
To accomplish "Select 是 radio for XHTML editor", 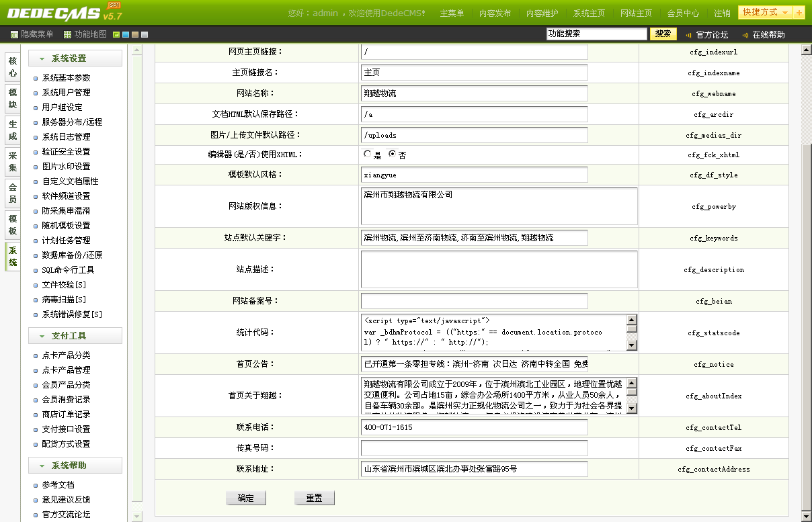I will (367, 154).
